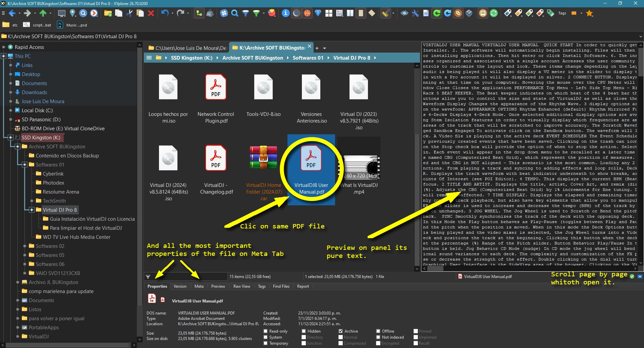Click the file list vertical scrollbar
Screen dimensions: 644x348
(417, 167)
